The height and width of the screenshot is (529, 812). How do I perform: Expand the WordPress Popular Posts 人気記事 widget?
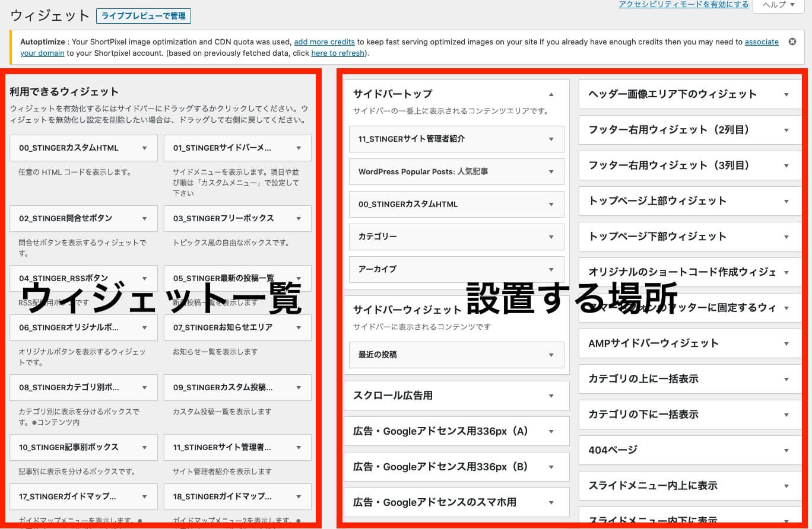(551, 171)
